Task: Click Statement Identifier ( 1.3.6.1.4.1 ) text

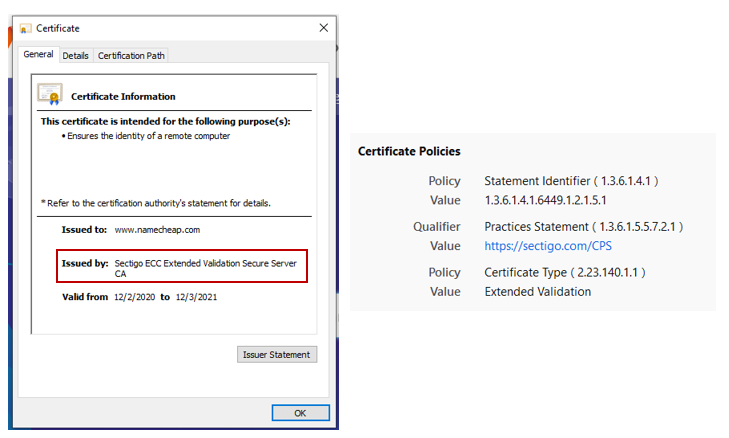Action: (x=571, y=181)
